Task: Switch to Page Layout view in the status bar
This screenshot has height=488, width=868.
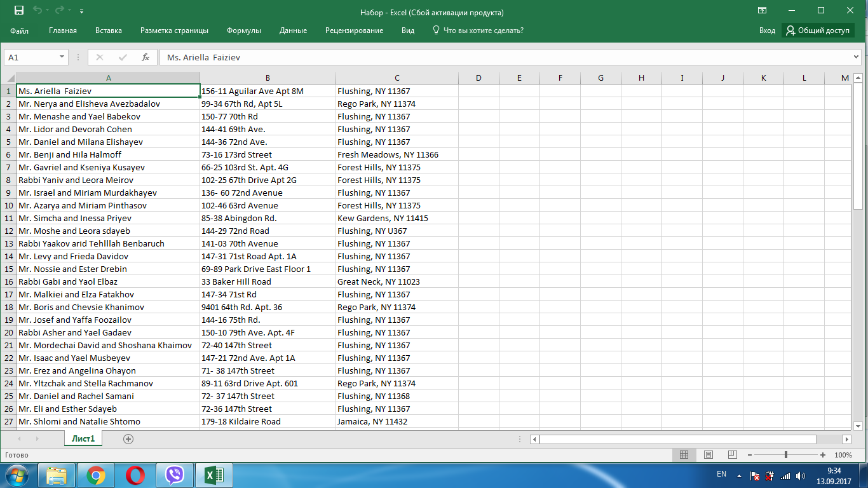Action: (x=708, y=455)
